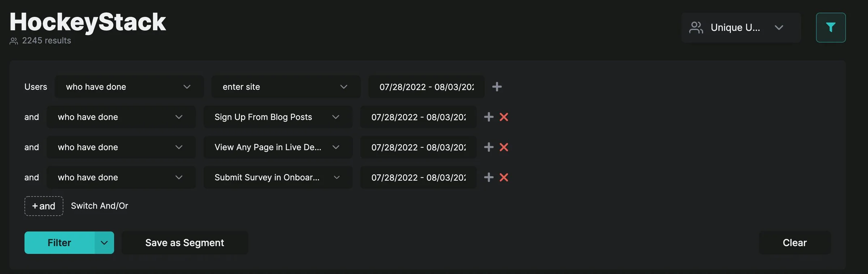Click Save as Segment
This screenshot has width=868, height=274.
[x=185, y=243]
